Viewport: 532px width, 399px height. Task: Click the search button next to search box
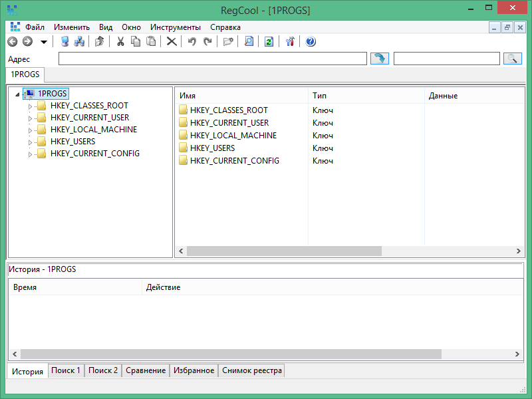tap(512, 59)
